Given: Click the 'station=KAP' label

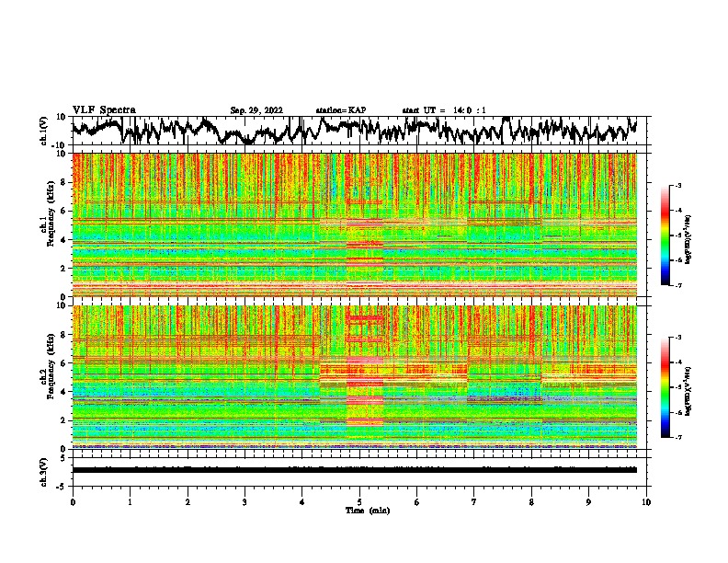Looking at the screenshot, I should (341, 110).
